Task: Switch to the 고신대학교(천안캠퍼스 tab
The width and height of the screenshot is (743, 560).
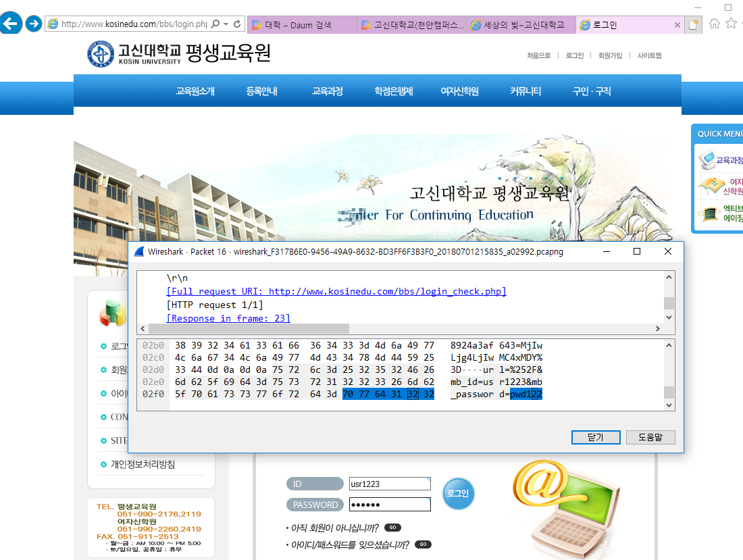Action: pyautogui.click(x=411, y=25)
